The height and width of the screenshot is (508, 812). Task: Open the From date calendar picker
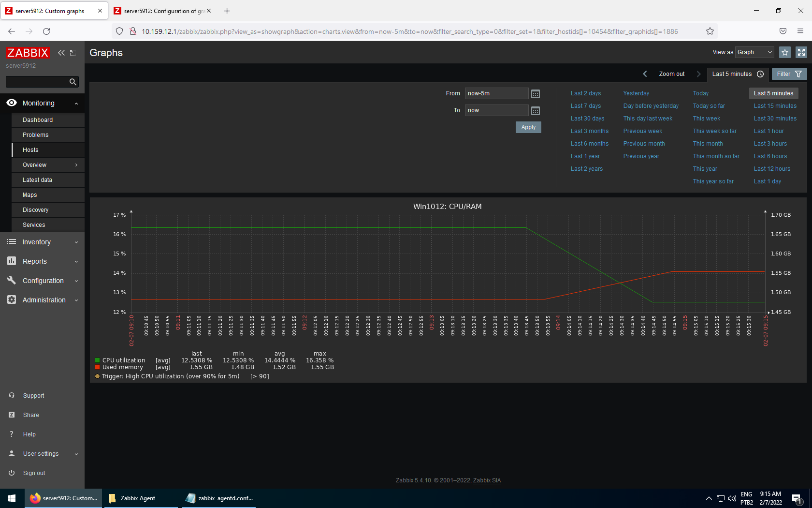coord(535,93)
